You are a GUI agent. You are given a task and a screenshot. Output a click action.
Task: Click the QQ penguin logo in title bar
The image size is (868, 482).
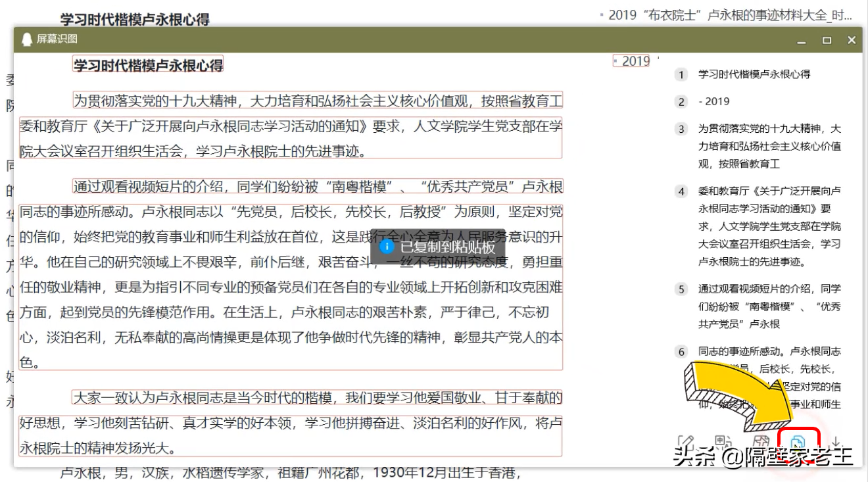[28, 40]
